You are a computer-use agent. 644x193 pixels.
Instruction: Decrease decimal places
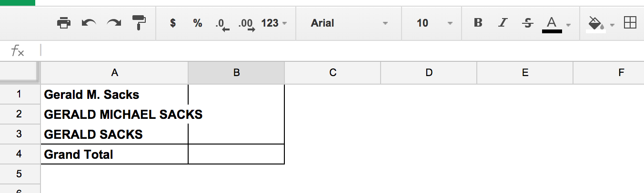pyautogui.click(x=222, y=24)
